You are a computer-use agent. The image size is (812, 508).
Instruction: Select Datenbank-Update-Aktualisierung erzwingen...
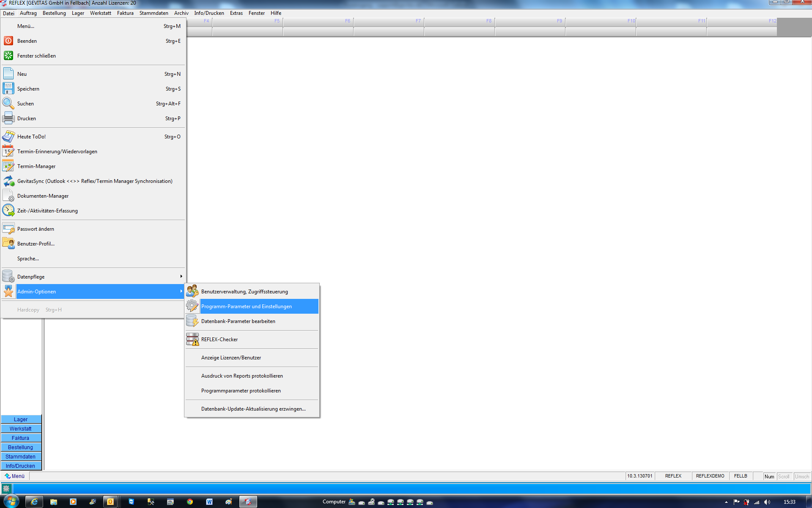click(252, 409)
